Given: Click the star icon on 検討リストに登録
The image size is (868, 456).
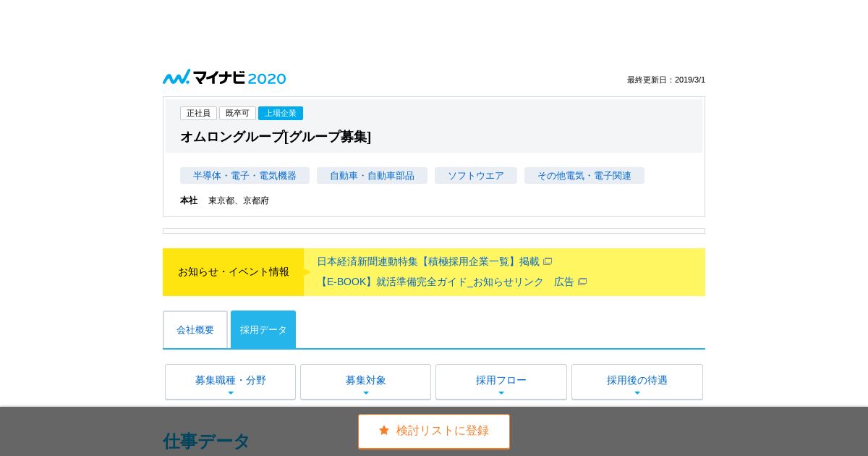Looking at the screenshot, I should tap(384, 430).
